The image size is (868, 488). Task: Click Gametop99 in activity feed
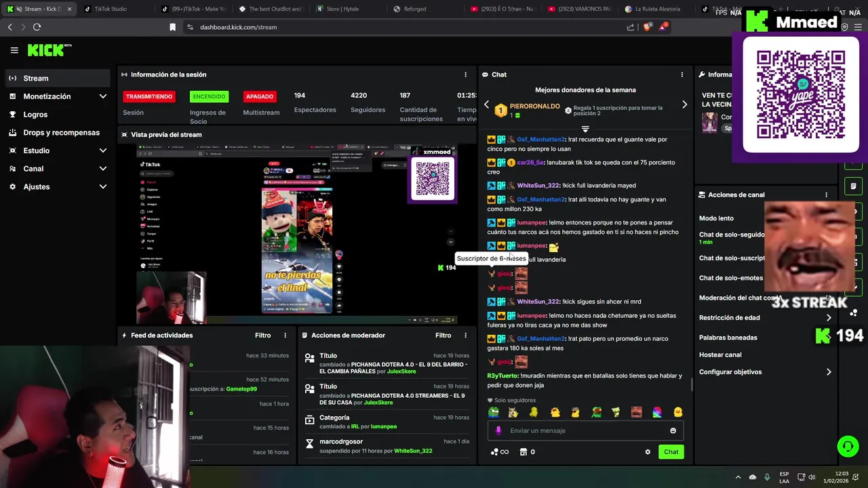click(x=241, y=389)
